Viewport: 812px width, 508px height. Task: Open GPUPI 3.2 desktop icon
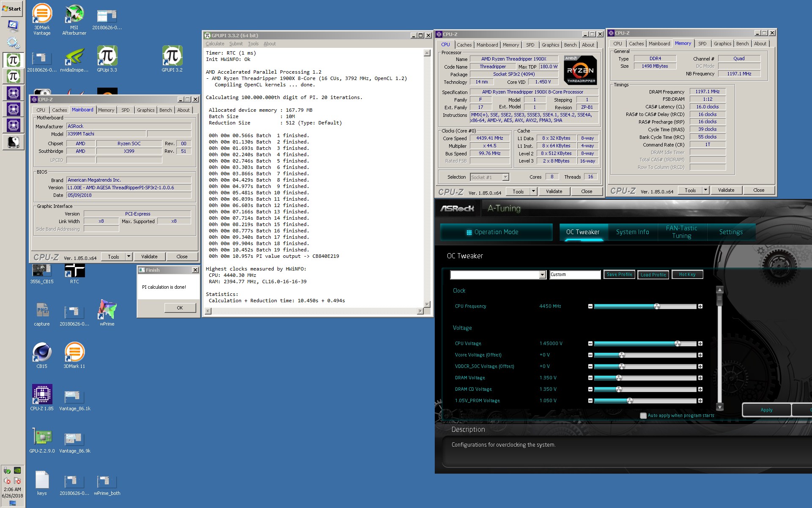[x=172, y=59]
